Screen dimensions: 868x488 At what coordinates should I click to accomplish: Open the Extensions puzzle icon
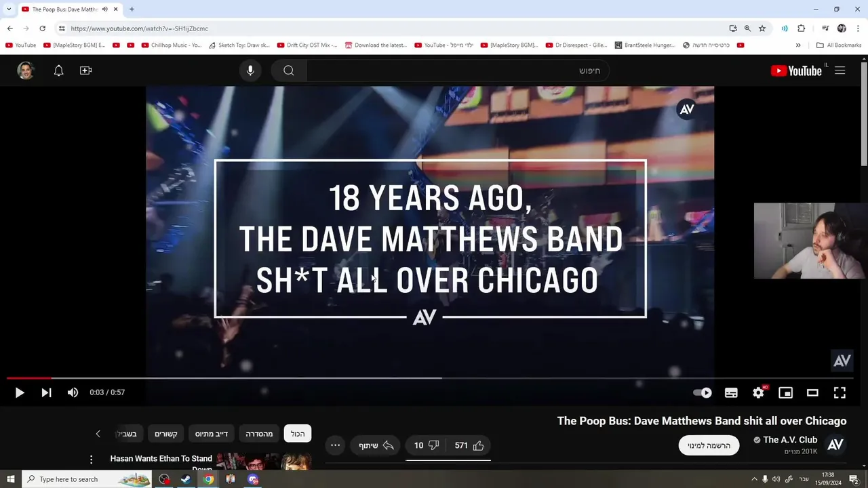point(802,28)
